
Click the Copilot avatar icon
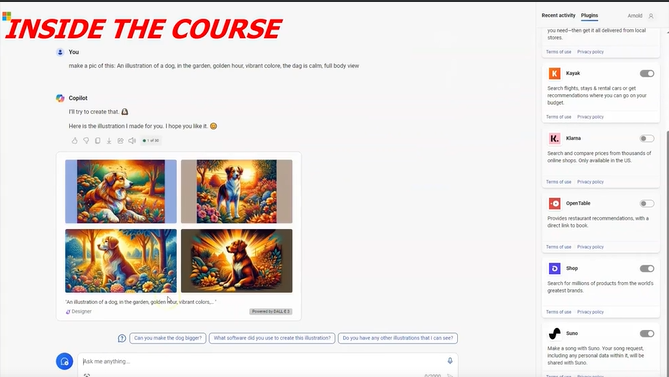(x=60, y=98)
